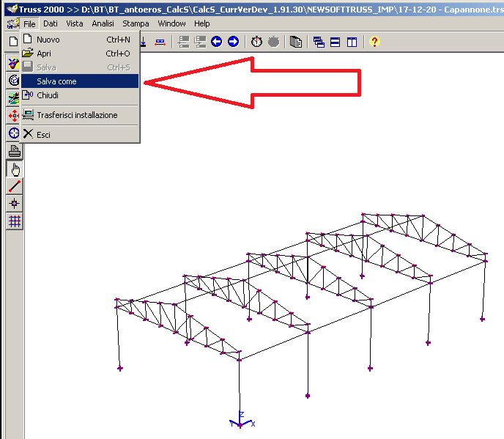Screen dimensions: 504x439
Task: Click the blue circular target icon
Action: (13, 133)
